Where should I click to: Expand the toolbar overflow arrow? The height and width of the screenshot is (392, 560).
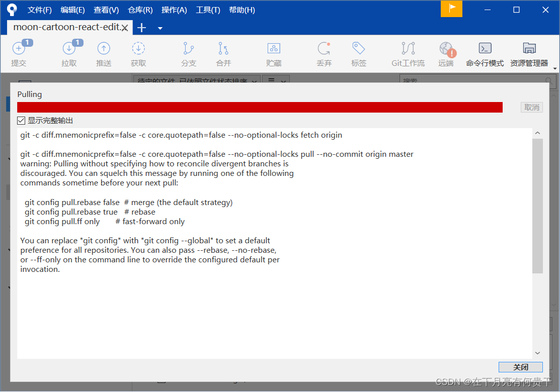pyautogui.click(x=554, y=68)
